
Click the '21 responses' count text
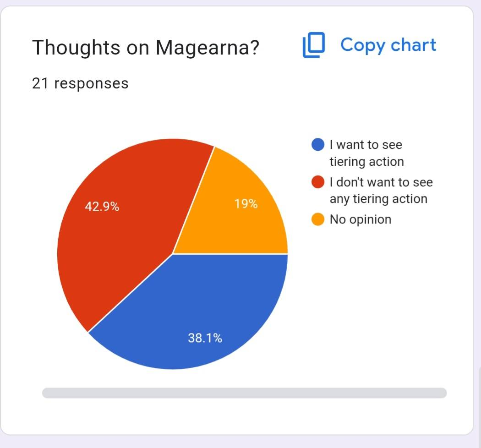click(80, 83)
